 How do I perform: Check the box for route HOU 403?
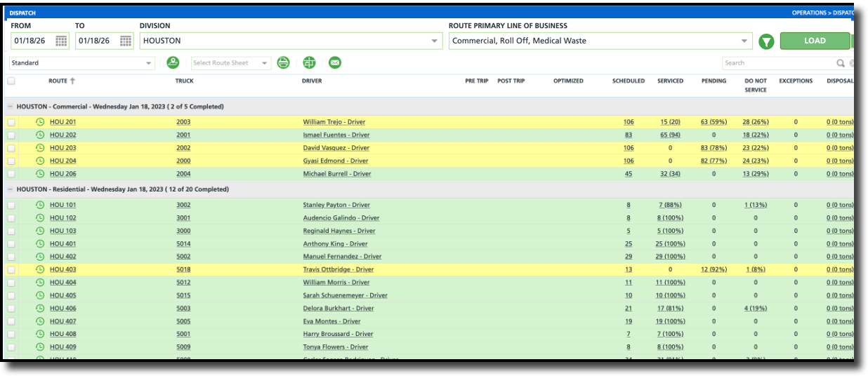[11, 269]
